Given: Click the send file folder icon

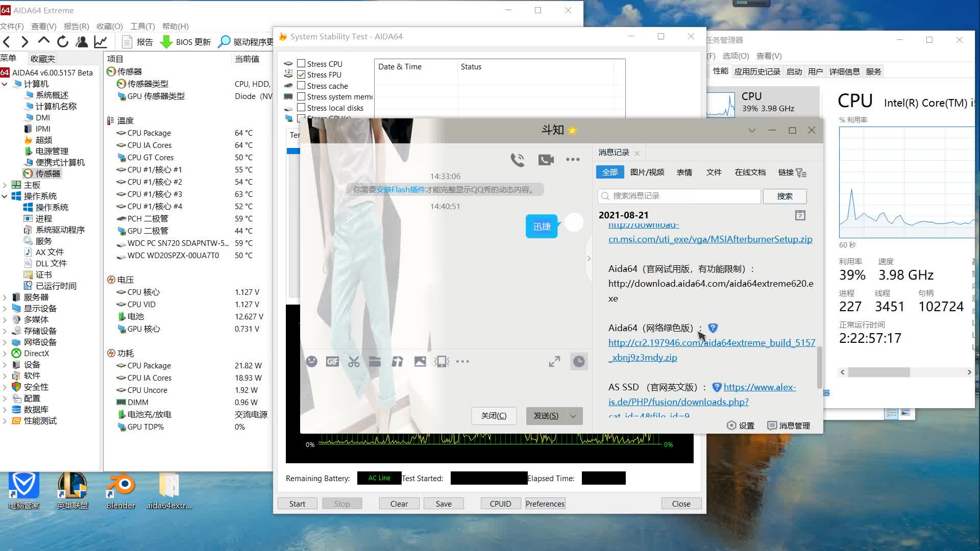Looking at the screenshot, I should (375, 361).
